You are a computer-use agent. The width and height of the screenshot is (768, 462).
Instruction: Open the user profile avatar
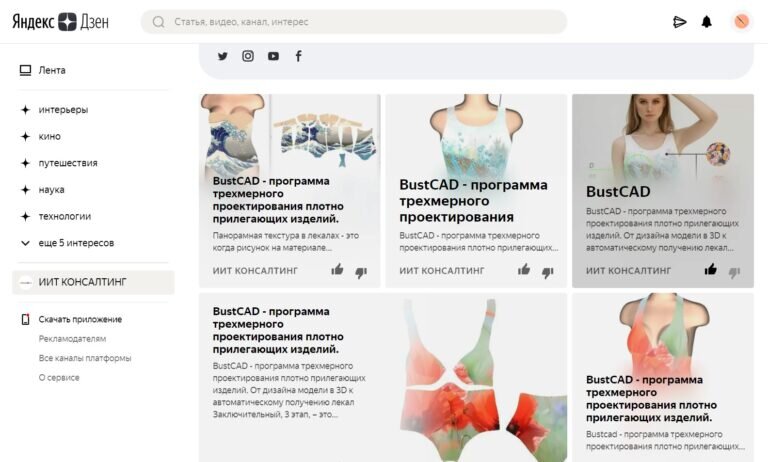742,22
